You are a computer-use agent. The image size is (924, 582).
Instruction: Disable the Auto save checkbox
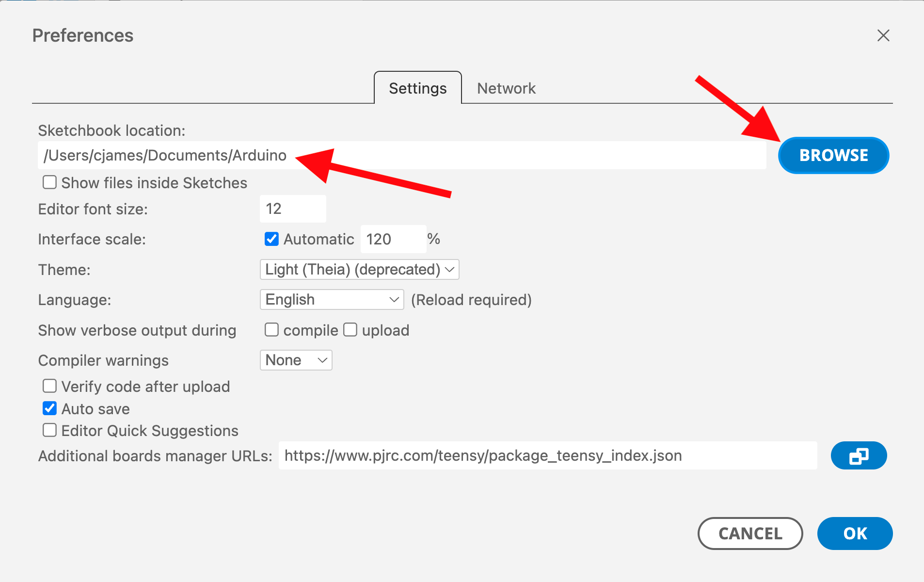point(49,409)
